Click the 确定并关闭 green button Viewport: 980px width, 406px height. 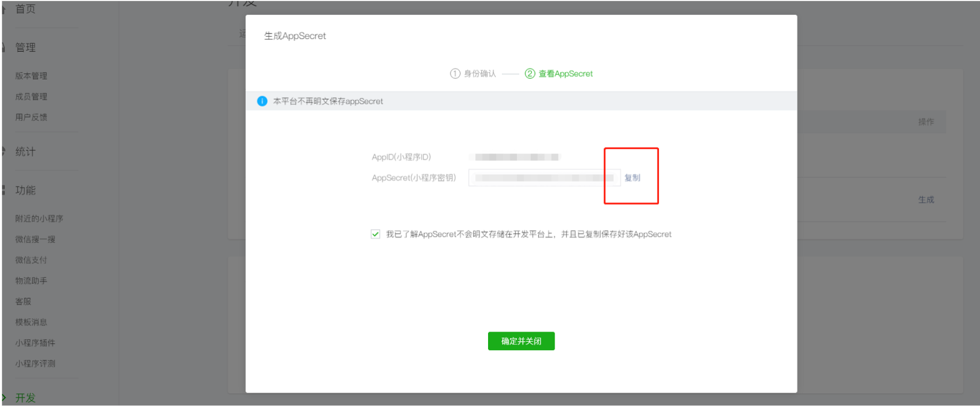[x=521, y=341]
